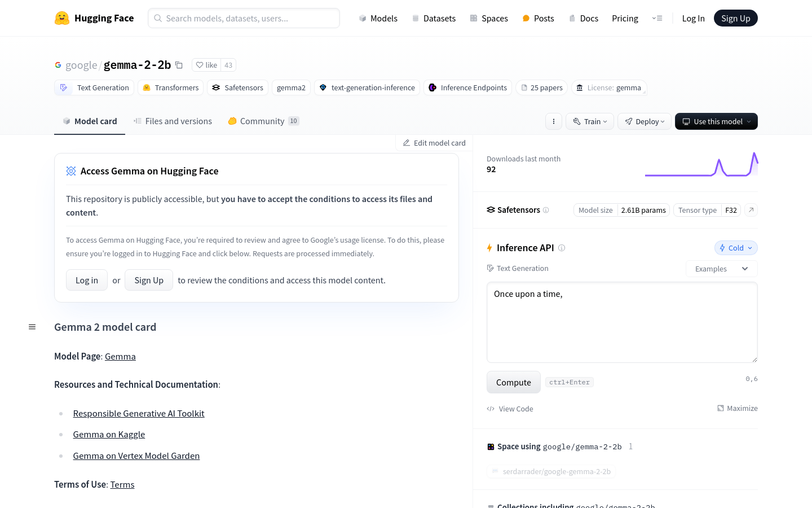Click the text-generation-inference tag
Image resolution: width=812 pixels, height=508 pixels.
pos(367,87)
